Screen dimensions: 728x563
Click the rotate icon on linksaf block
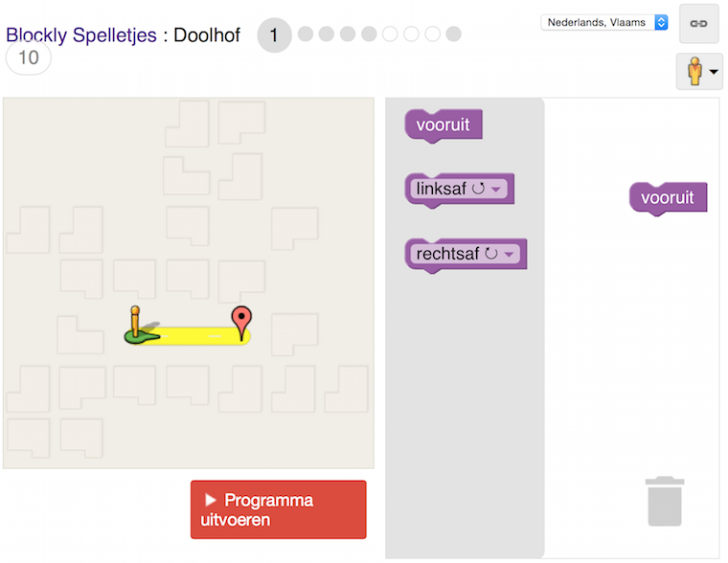tap(478, 189)
